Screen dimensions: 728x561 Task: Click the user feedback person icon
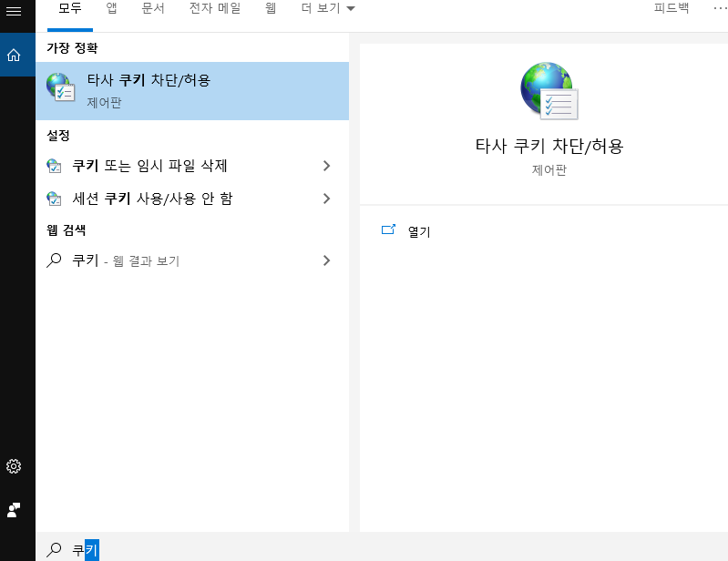(14, 510)
